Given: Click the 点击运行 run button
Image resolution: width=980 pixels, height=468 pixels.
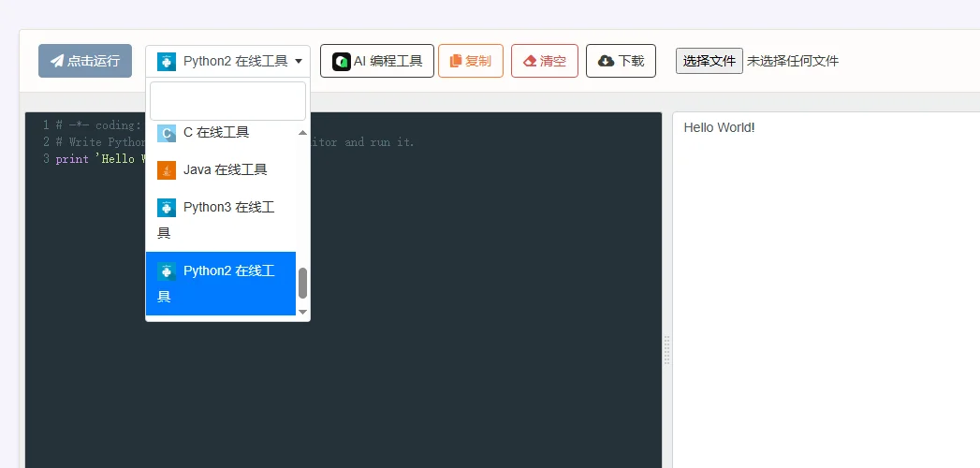Looking at the screenshot, I should pos(85,61).
